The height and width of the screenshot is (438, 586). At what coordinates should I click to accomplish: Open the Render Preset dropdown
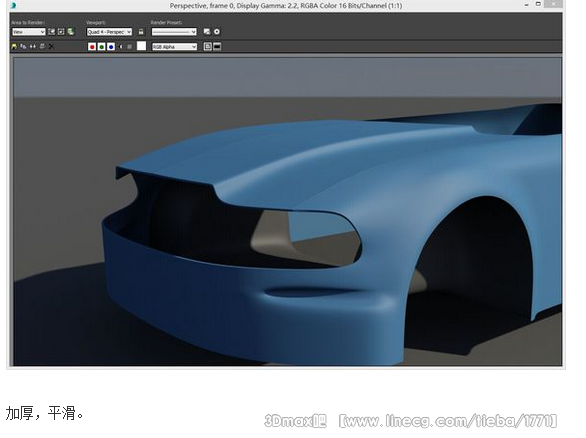coord(174,32)
